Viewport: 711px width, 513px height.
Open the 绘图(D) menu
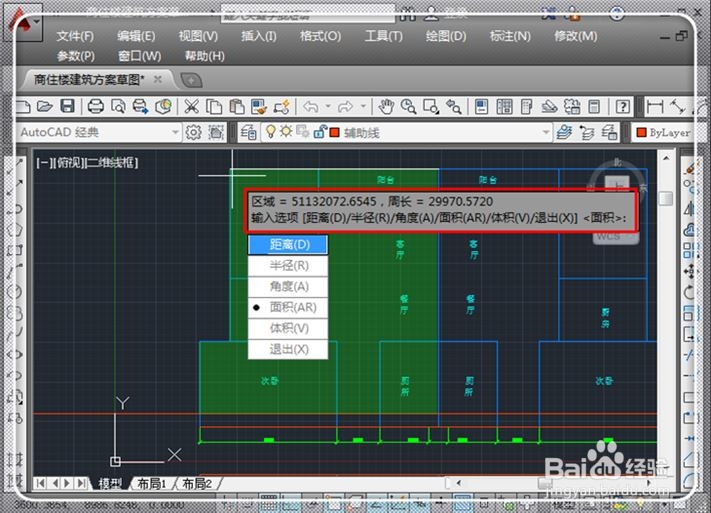[446, 36]
